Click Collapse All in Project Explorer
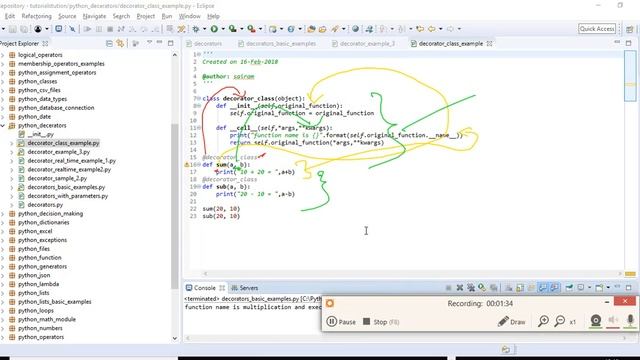Image resolution: width=640 pixels, height=360 pixels. point(109,43)
